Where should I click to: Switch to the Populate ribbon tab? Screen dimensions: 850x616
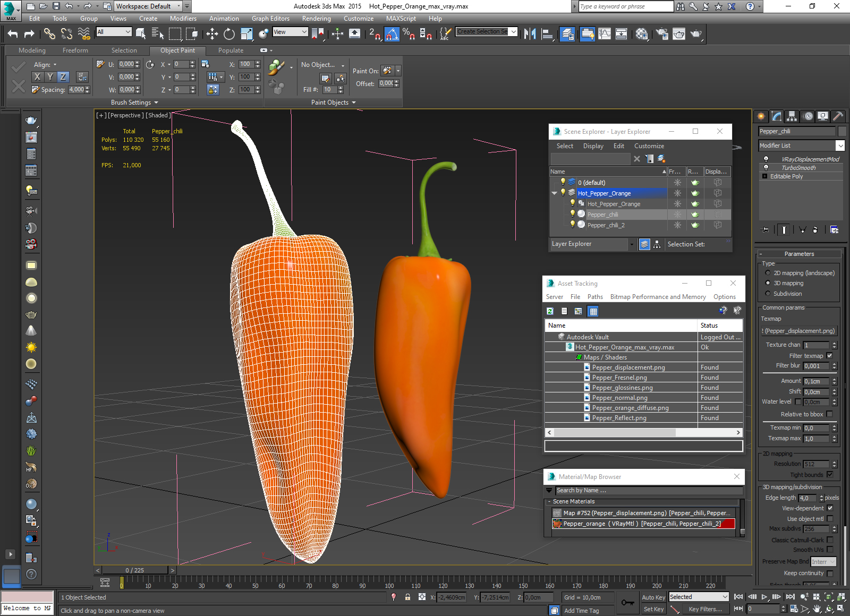point(231,50)
